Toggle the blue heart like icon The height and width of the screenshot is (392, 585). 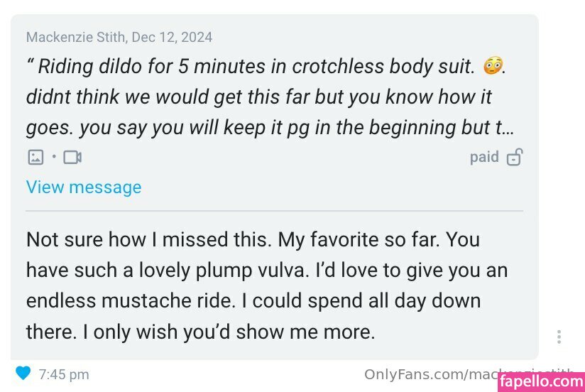23,373
